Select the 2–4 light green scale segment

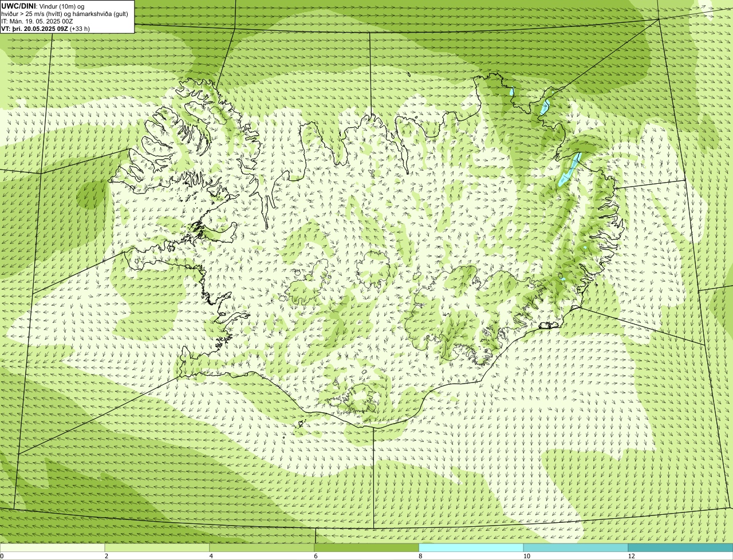[157, 548]
